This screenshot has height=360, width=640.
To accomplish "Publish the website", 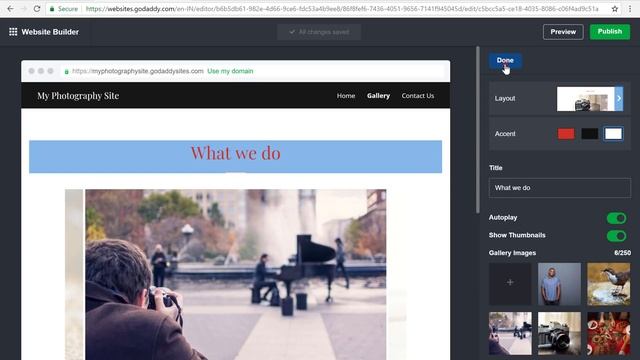I will pyautogui.click(x=610, y=32).
